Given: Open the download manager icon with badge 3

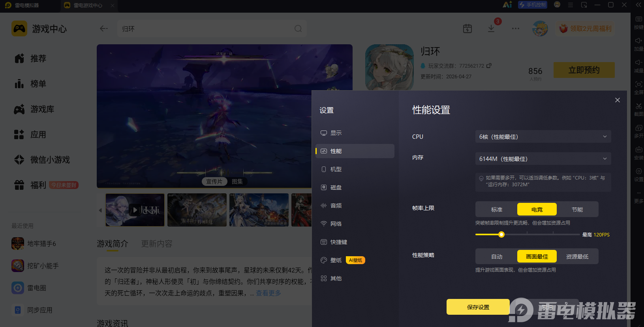Looking at the screenshot, I should [491, 28].
